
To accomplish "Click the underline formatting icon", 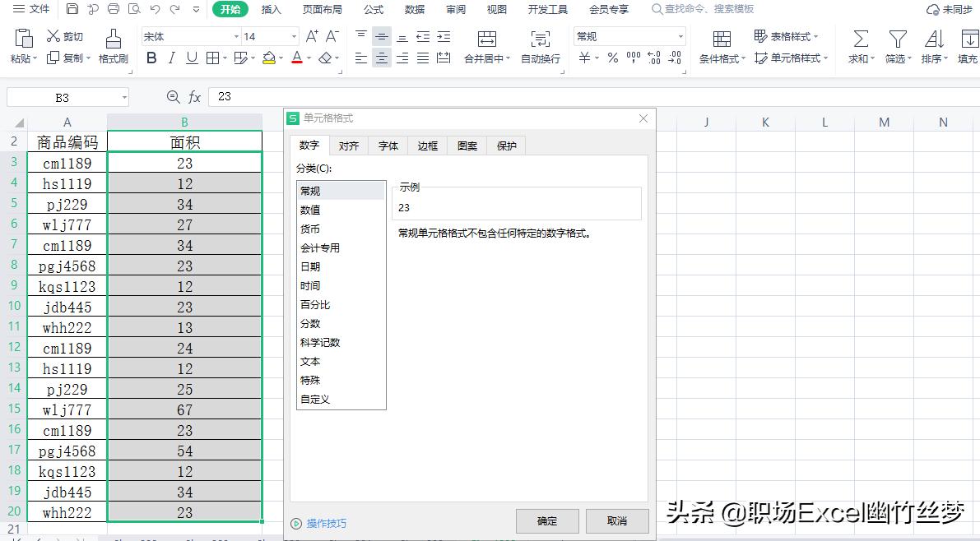I will (190, 58).
